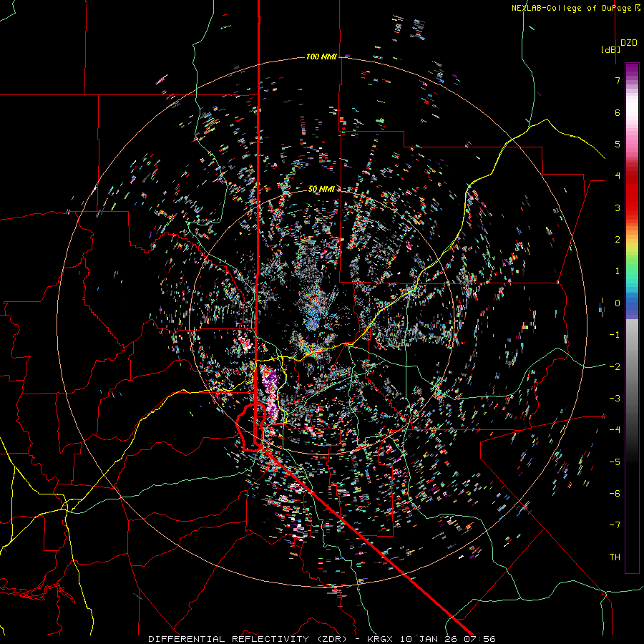Click the -4 value on color scale

[x=615, y=429]
